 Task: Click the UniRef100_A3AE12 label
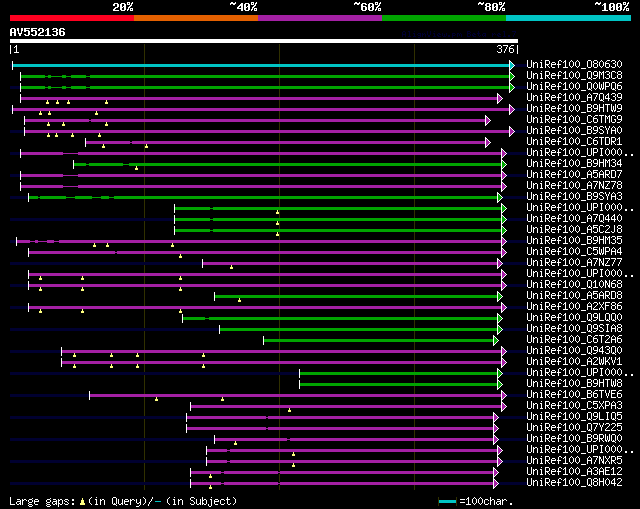point(574,472)
